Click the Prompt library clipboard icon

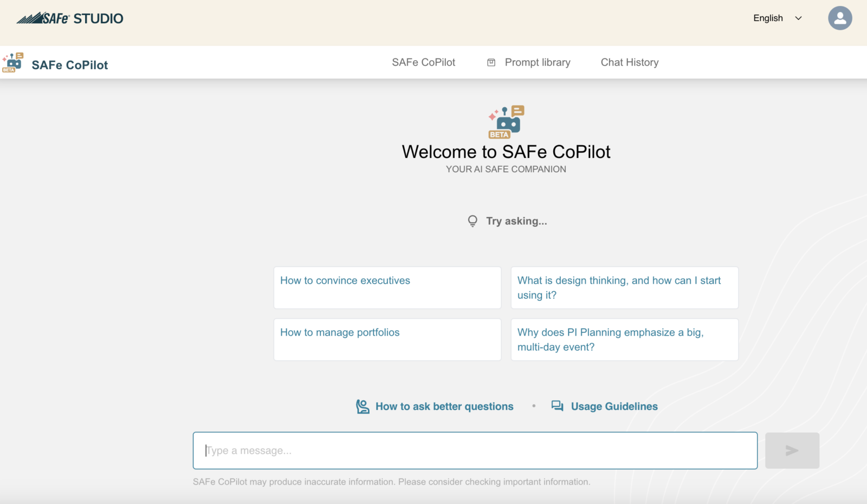tap(491, 62)
